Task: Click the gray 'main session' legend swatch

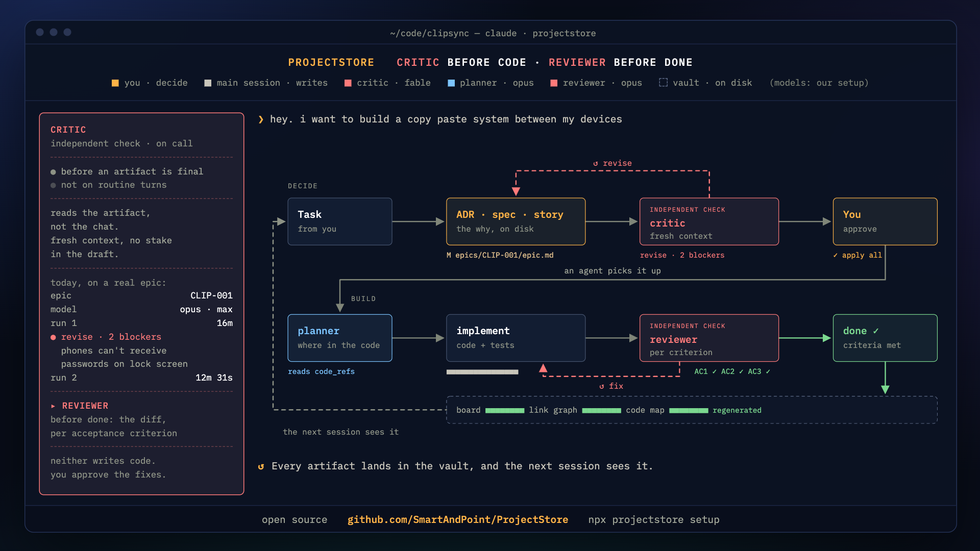Action: tap(208, 83)
